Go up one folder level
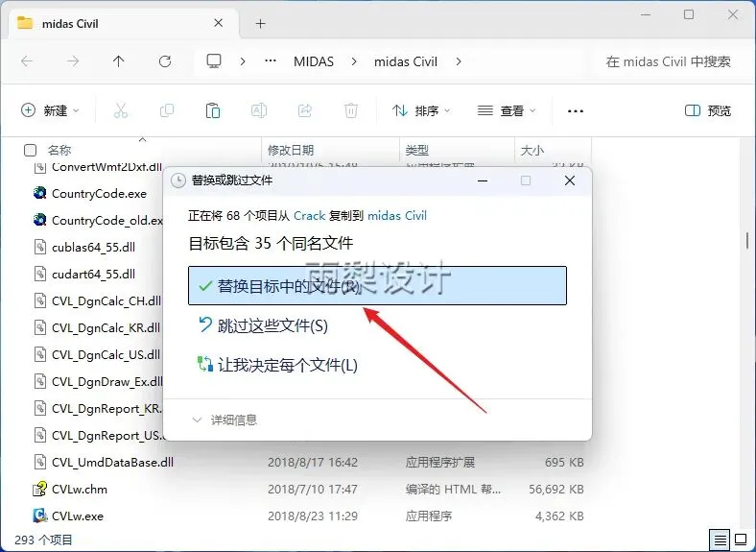Viewport: 756px width, 552px height. [x=119, y=61]
